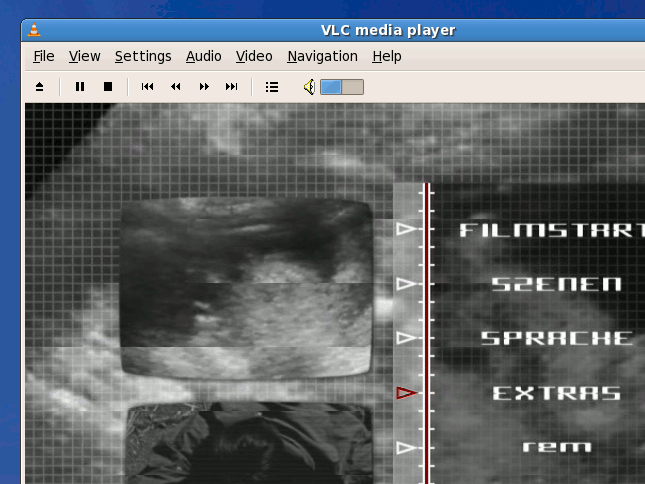The image size is (645, 484).
Task: Open the Settings menu
Action: coord(143,56)
